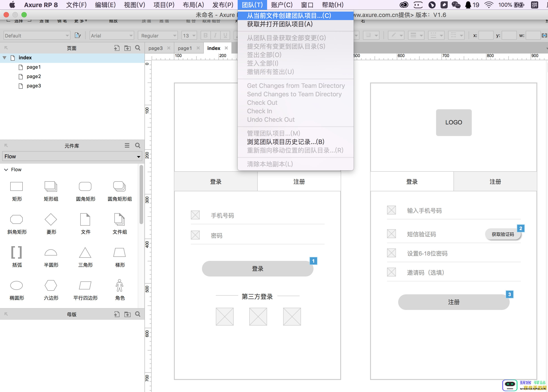Click the LOGO placeholder
The height and width of the screenshot is (392, 548).
tap(454, 122)
